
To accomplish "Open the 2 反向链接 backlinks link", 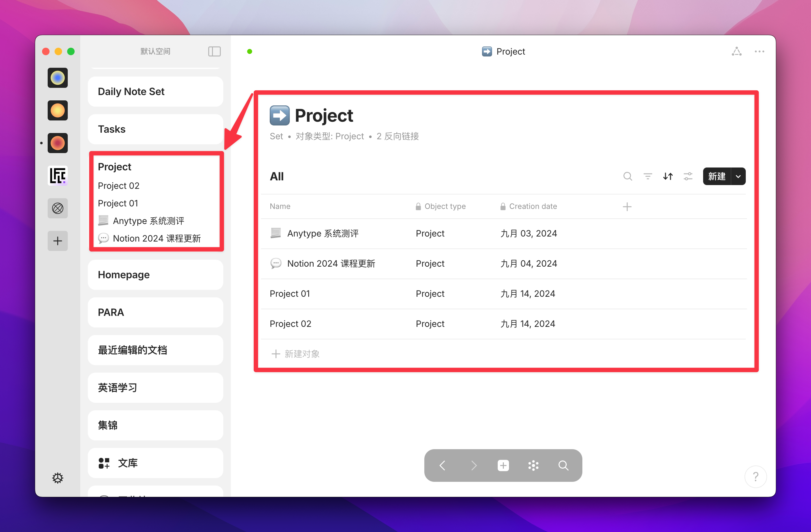I will (x=398, y=136).
